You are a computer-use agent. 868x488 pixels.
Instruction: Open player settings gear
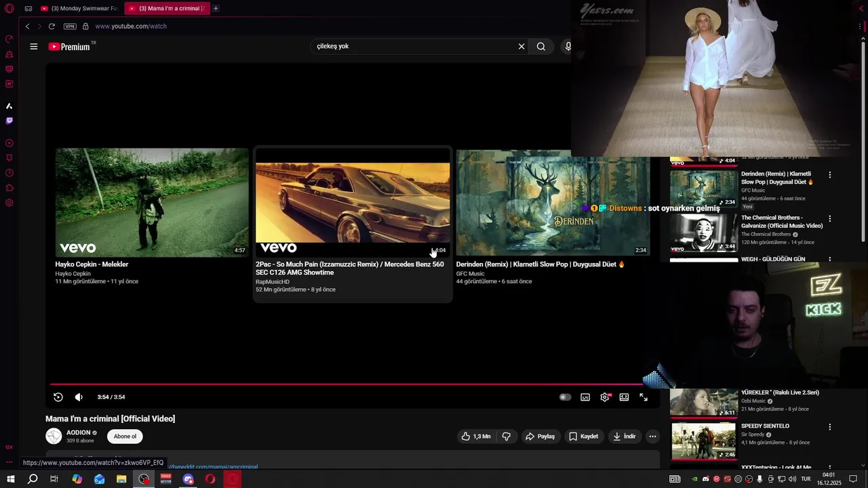[605, 397]
